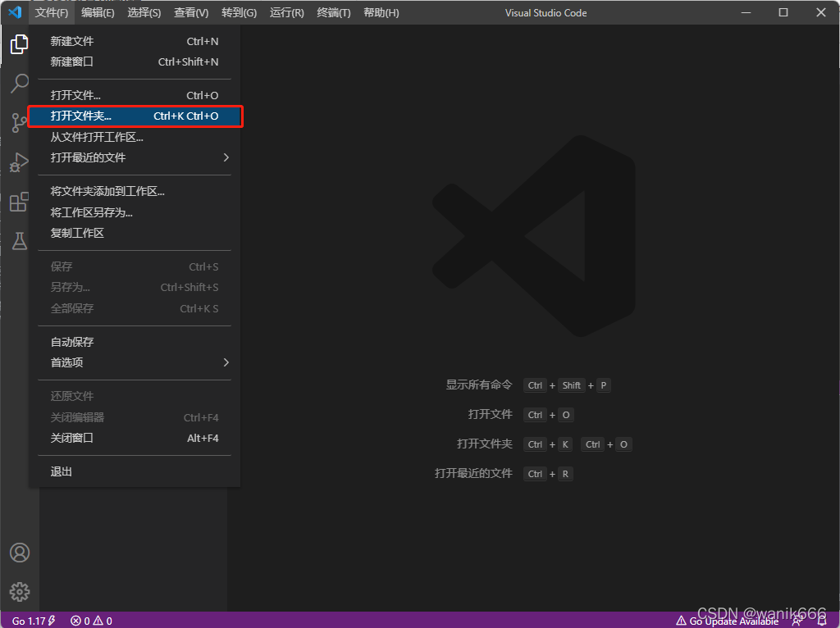Choose 关闭窗口 from the File menu
This screenshot has width=840, height=628.
(x=135, y=438)
